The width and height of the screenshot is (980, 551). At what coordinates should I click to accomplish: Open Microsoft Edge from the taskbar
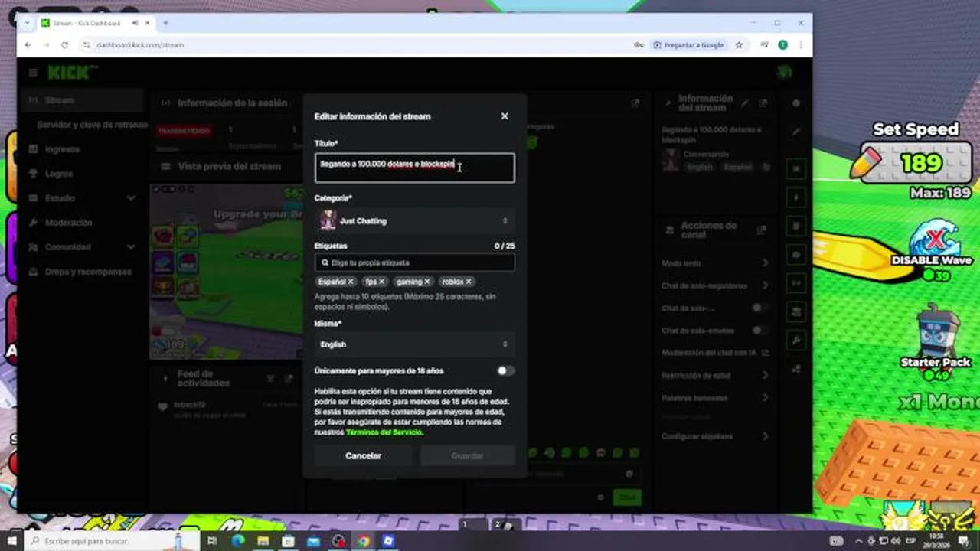[x=237, y=541]
